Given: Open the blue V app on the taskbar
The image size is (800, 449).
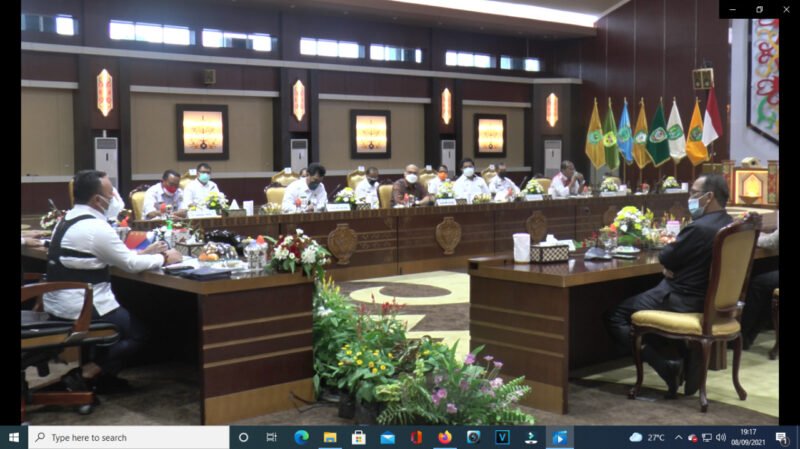Looking at the screenshot, I should (502, 437).
